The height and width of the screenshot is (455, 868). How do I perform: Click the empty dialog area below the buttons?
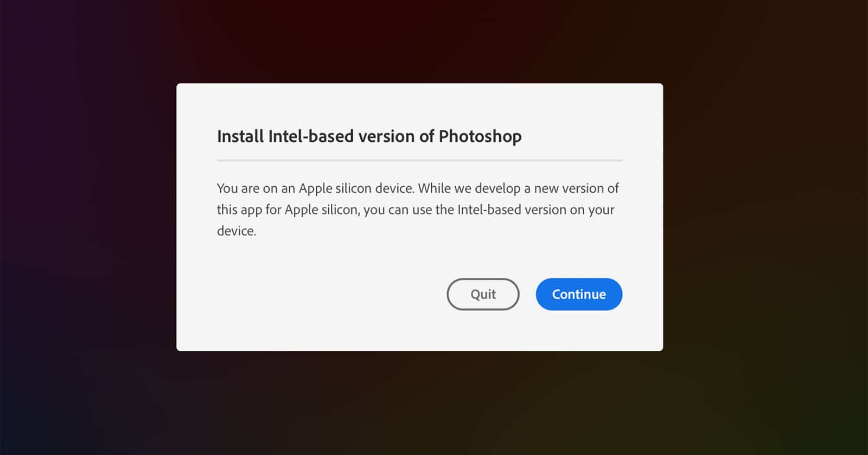pyautogui.click(x=419, y=331)
